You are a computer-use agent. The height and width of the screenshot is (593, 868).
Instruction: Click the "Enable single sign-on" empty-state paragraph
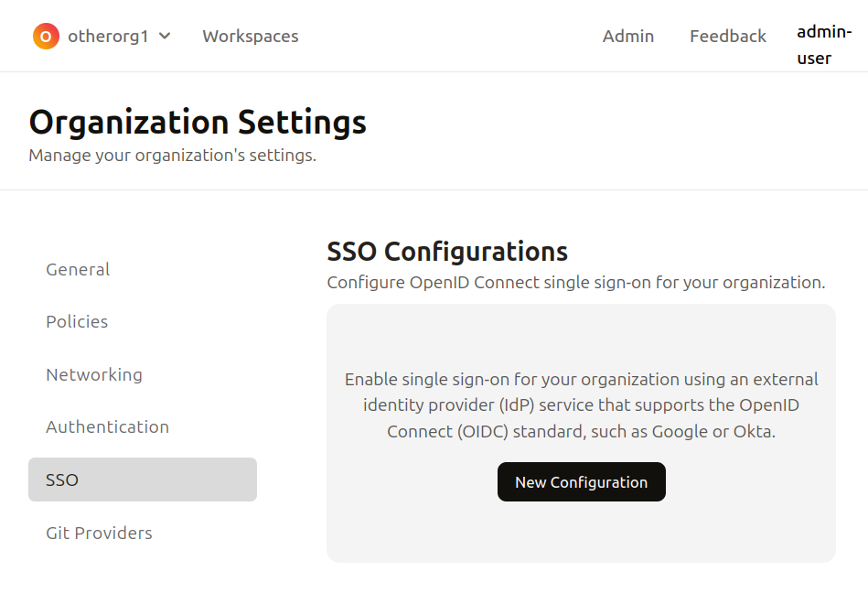coord(582,405)
